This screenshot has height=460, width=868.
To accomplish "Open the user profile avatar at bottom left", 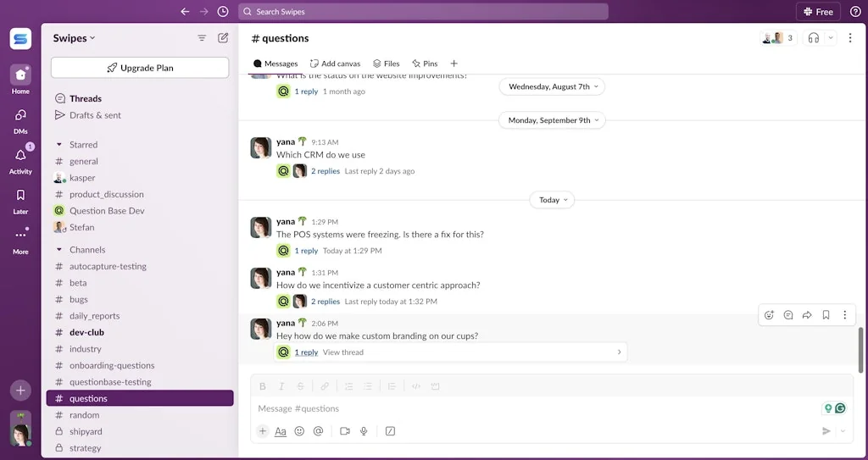I will (20, 429).
